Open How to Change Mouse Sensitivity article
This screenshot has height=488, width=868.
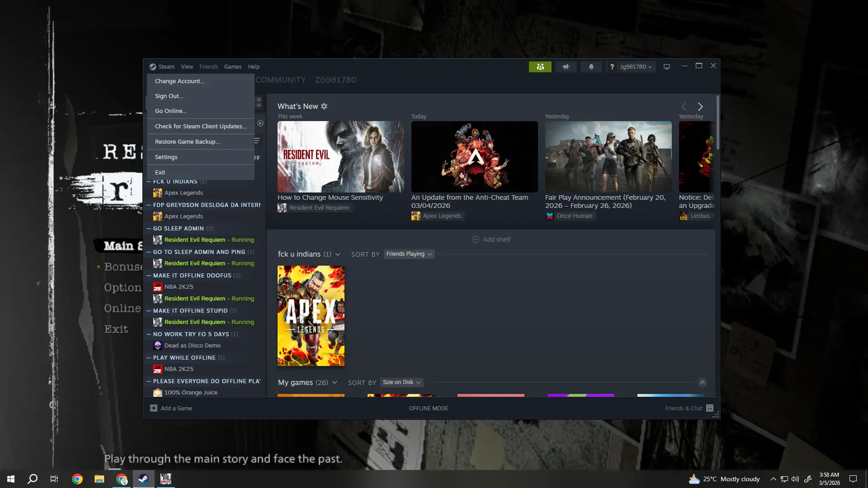[330, 197]
